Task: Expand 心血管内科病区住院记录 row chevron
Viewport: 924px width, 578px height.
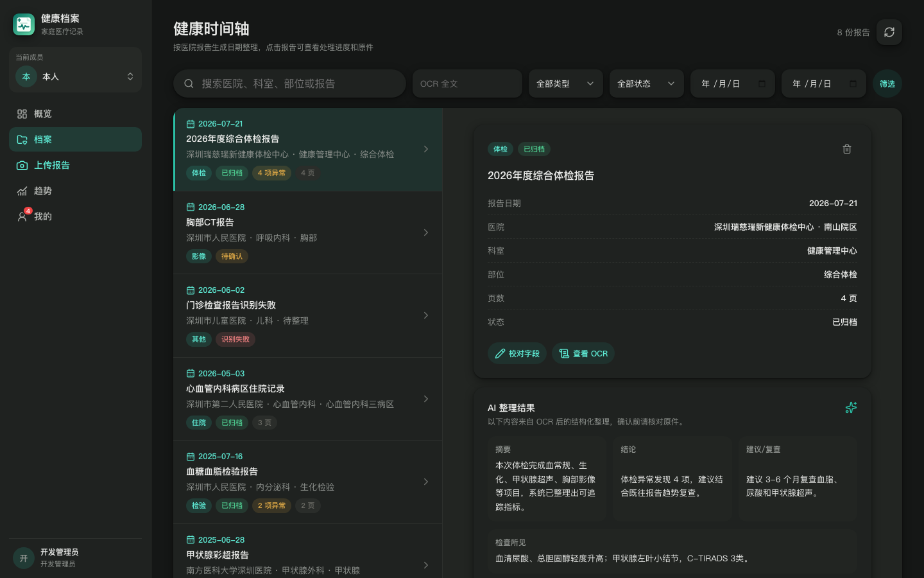Action: tap(426, 399)
